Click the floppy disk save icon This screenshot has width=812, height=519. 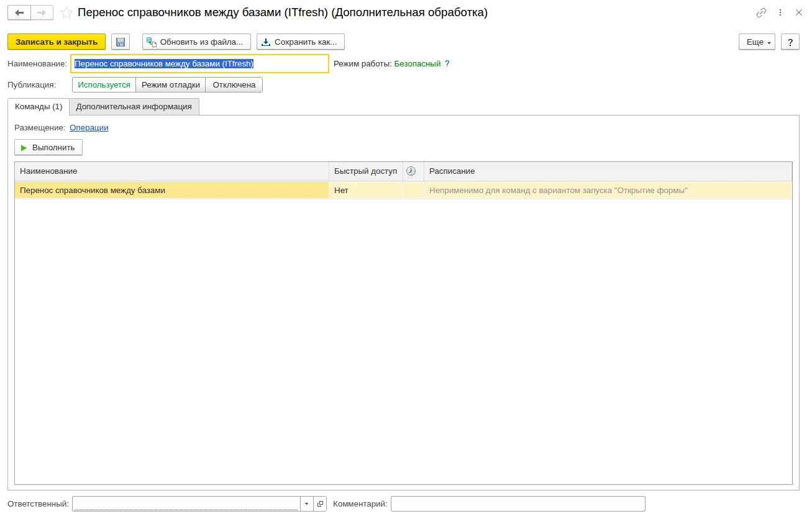point(121,42)
